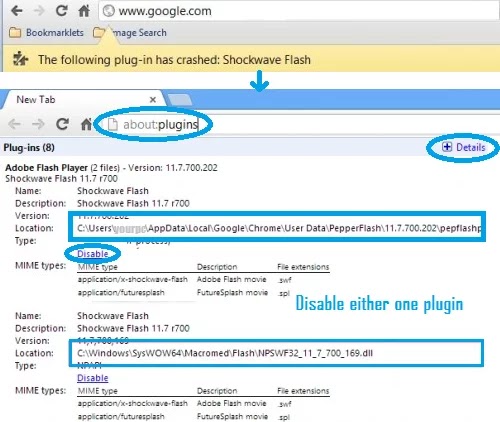Open home page in the google.com window
The height and width of the screenshot is (422, 500).
pos(84,11)
